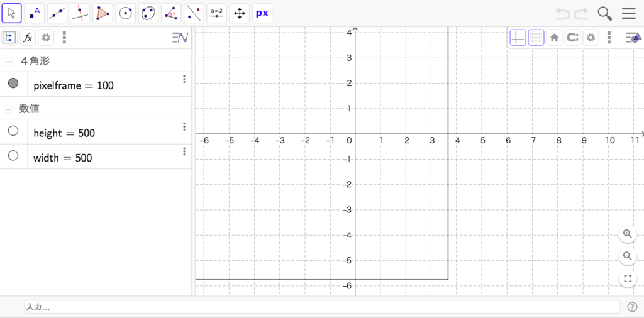Toggle axes display in Graphics view
The image size is (644, 318).
click(x=518, y=38)
